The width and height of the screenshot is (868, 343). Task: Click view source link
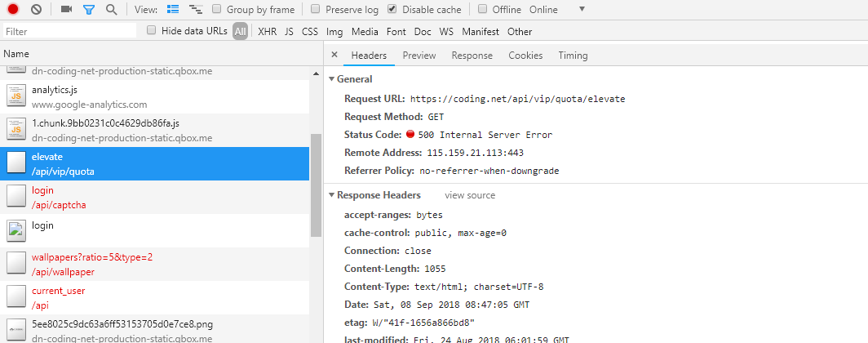[x=470, y=195]
